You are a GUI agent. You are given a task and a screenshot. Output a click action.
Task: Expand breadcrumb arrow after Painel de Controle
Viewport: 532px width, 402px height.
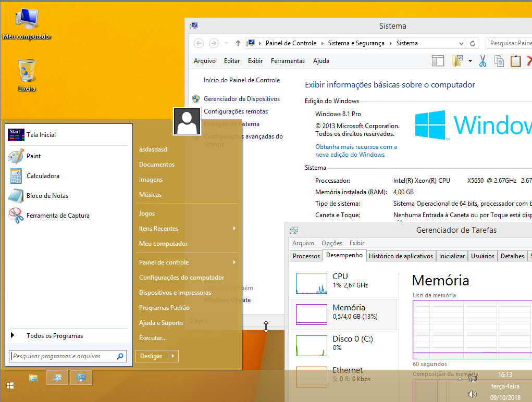(322, 43)
